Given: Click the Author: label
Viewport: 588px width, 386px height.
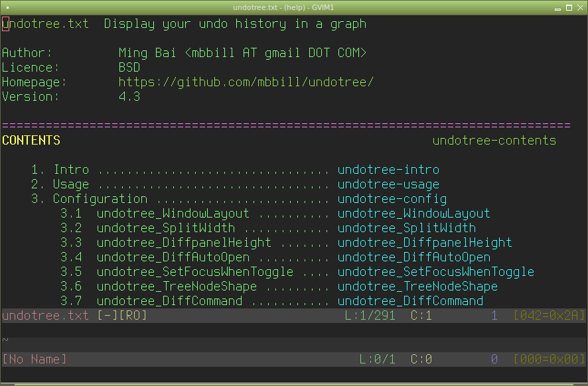Looking at the screenshot, I should point(27,52).
